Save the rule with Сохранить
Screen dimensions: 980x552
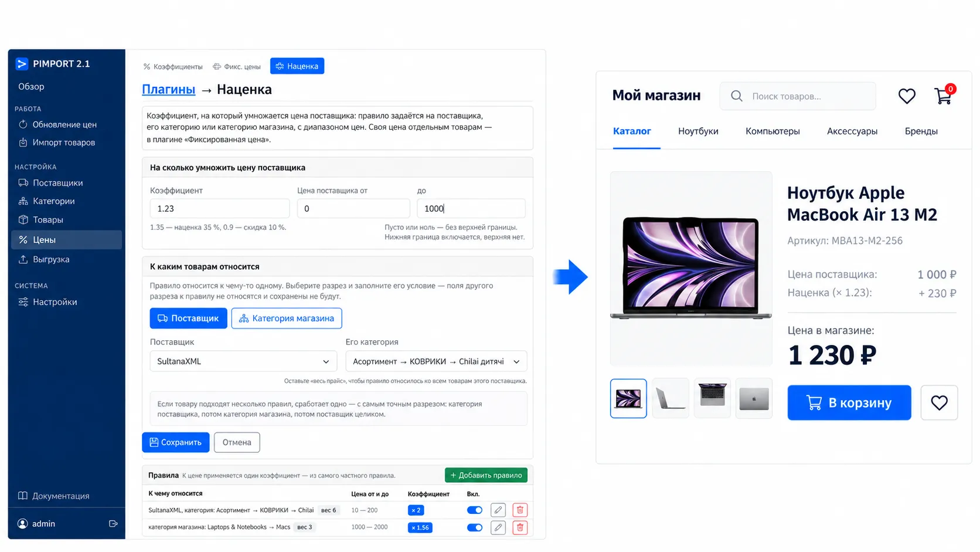tap(176, 442)
